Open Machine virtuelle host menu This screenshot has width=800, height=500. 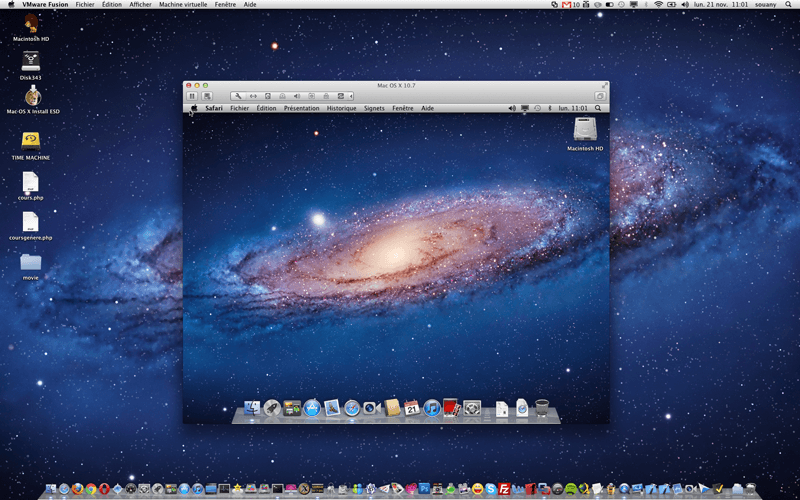(183, 5)
